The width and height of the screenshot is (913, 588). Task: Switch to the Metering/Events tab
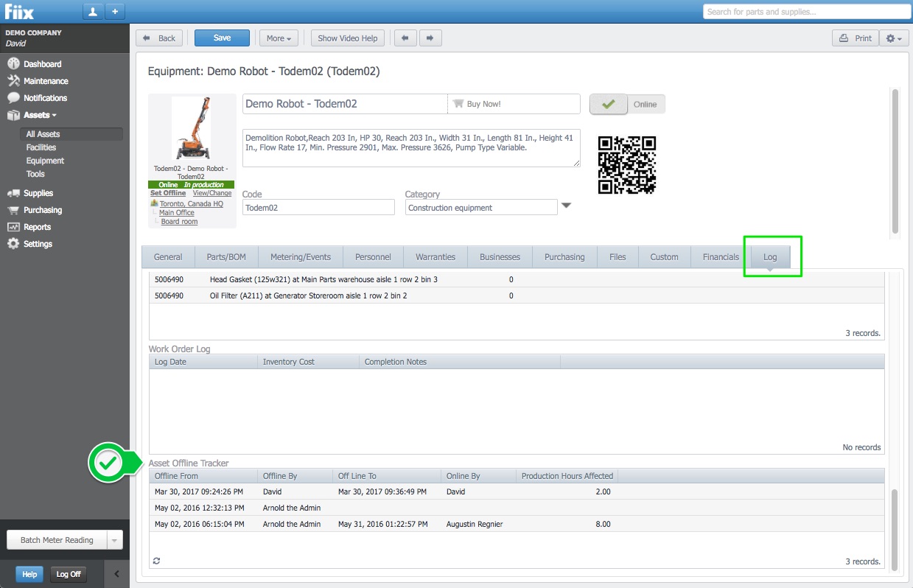[x=301, y=257]
